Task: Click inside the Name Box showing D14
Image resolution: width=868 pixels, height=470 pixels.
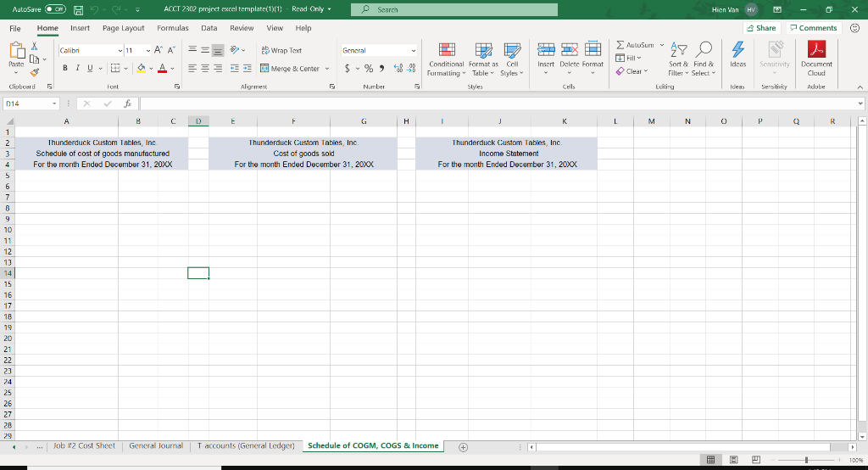Action: click(x=28, y=104)
